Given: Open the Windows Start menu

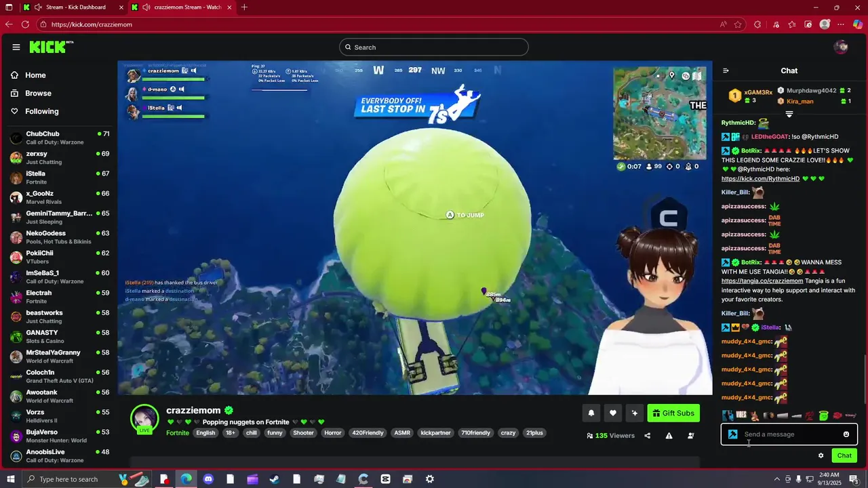Looking at the screenshot, I should (9, 479).
